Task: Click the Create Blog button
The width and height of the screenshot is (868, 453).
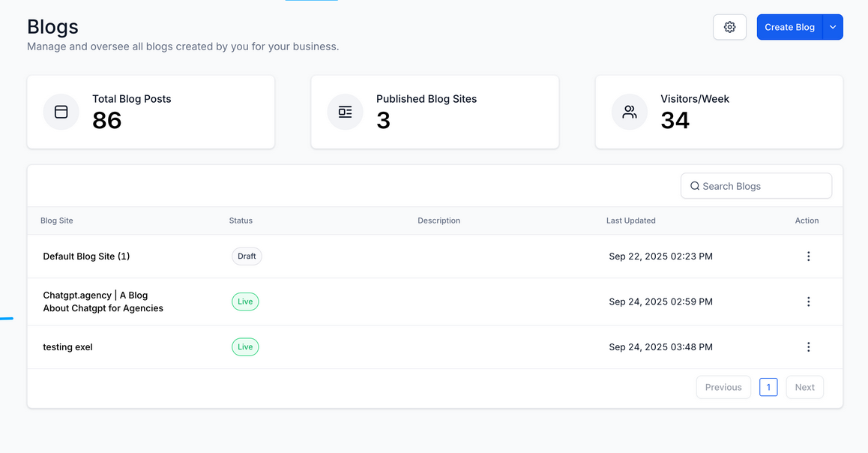Action: [x=789, y=27]
